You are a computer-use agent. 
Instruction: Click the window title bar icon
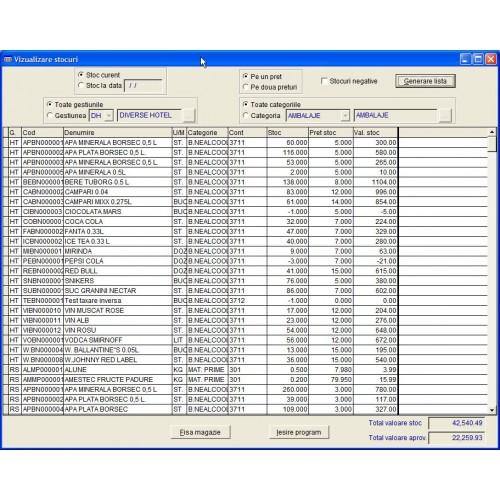click(x=8, y=59)
